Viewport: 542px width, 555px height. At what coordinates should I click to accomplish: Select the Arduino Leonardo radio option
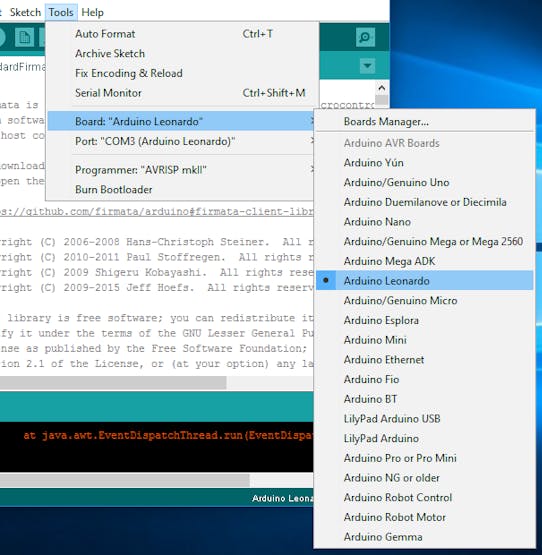[x=424, y=281]
